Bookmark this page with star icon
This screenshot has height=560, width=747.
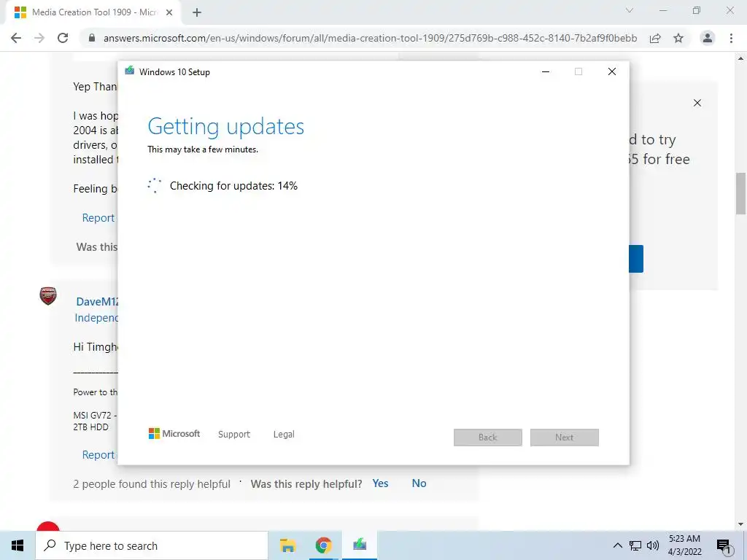point(678,38)
